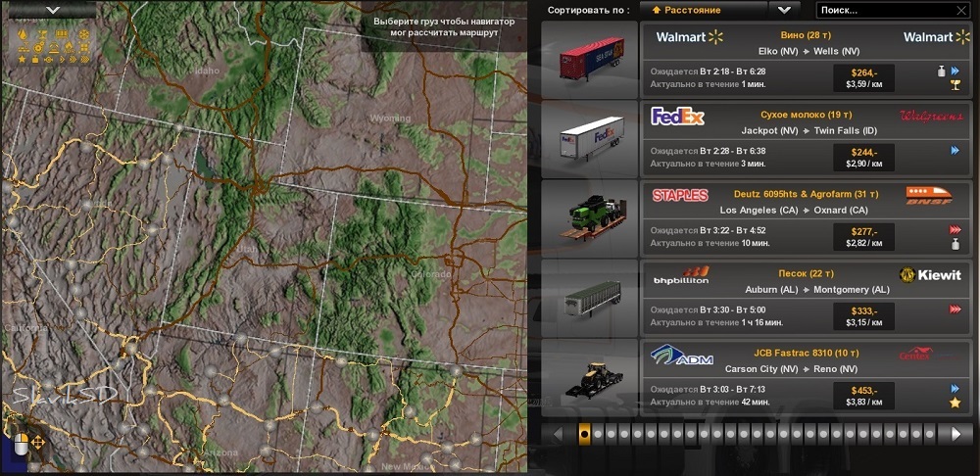Click the mouse control icon below the map
980x476 pixels.
[x=20, y=444]
